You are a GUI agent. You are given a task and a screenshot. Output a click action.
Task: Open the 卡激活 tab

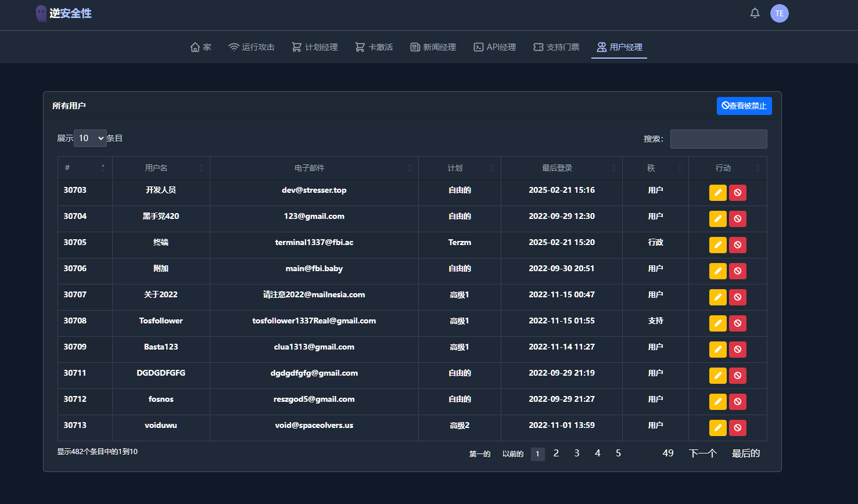tap(374, 47)
